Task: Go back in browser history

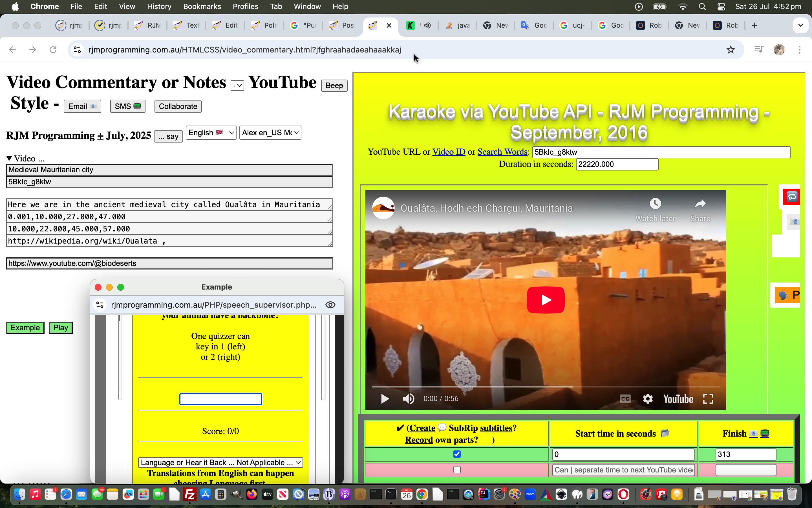Action: click(x=13, y=50)
